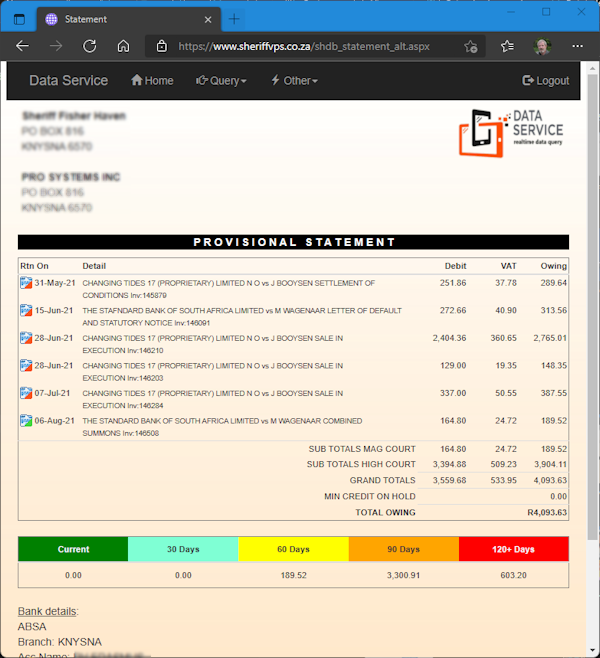This screenshot has width=600, height=658.
Task: Open PDF icon for 15-Jun-21 row
Action: point(26,311)
